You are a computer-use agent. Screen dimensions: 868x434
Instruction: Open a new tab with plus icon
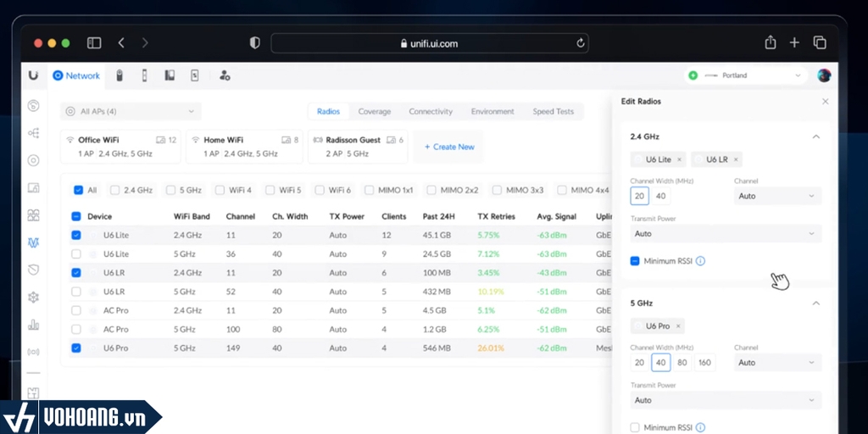[794, 43]
